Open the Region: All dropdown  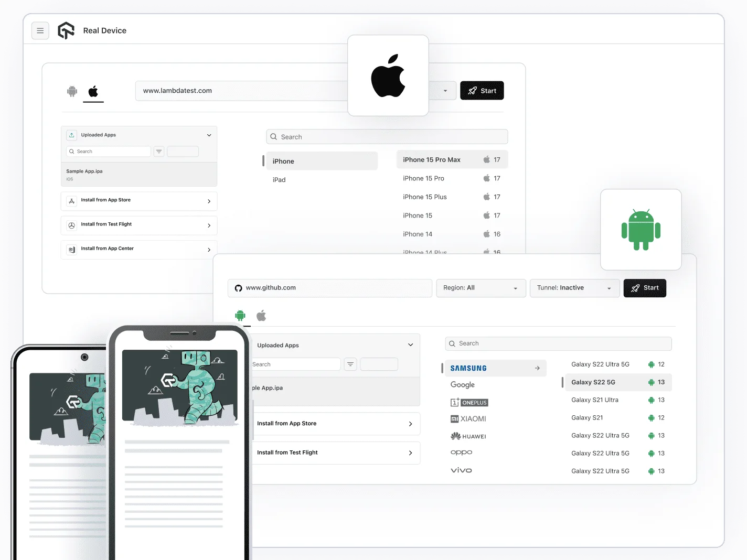(x=480, y=288)
